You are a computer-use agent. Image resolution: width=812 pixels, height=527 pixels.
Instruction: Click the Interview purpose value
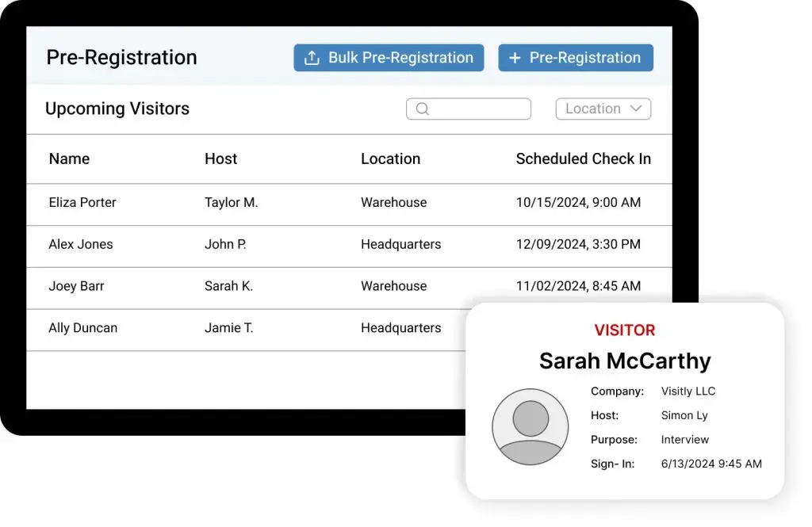[684, 440]
